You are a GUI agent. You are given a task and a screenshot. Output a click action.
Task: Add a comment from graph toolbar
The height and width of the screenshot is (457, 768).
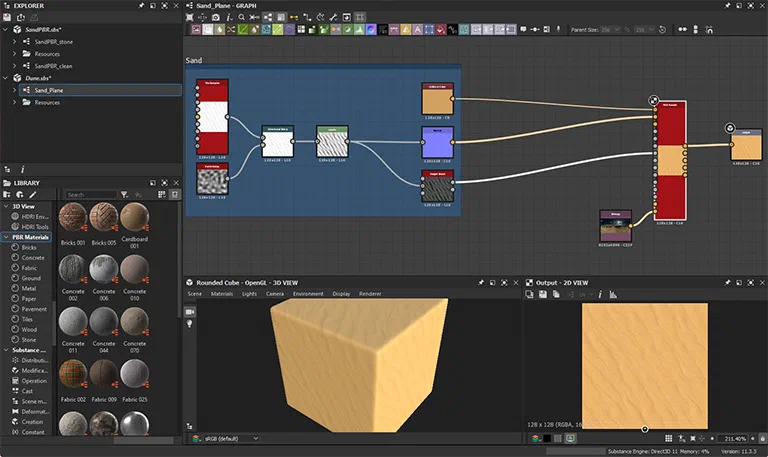(x=523, y=29)
